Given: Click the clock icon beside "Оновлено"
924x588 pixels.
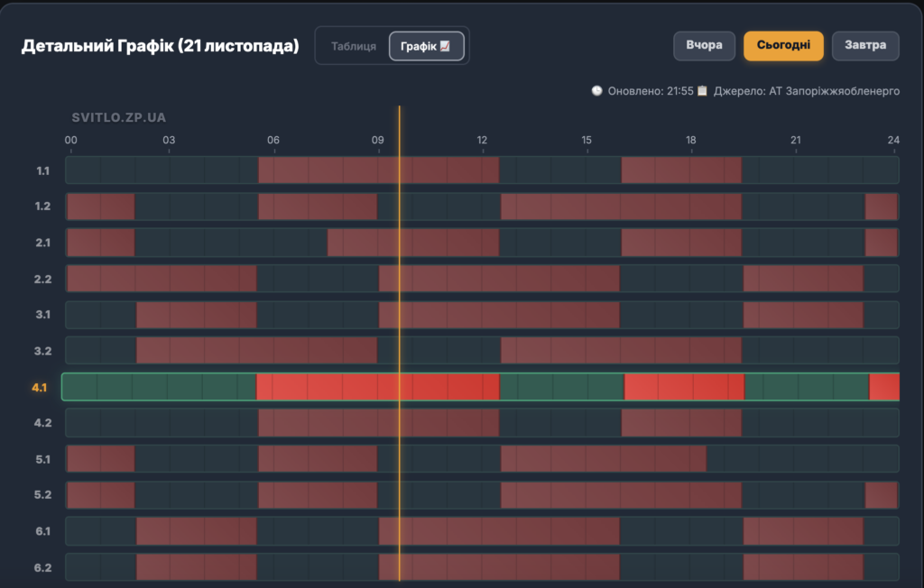Looking at the screenshot, I should pyautogui.click(x=596, y=91).
